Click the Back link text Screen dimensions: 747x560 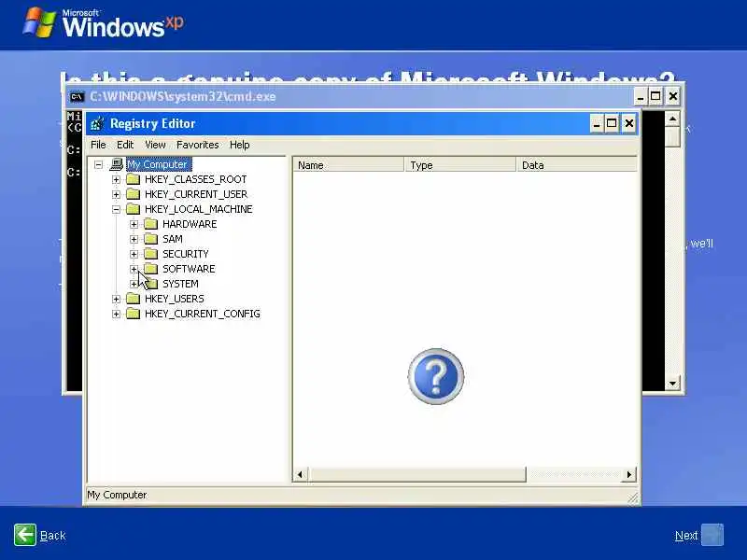pyautogui.click(x=52, y=536)
